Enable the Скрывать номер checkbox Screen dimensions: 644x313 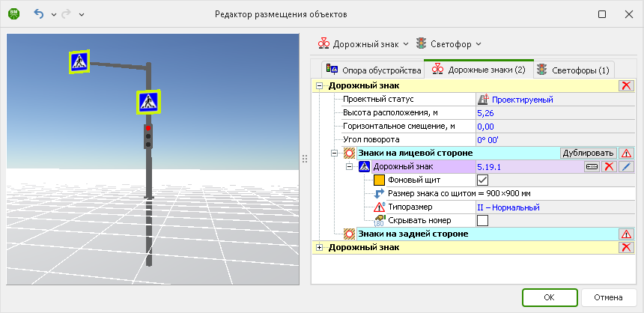point(482,220)
